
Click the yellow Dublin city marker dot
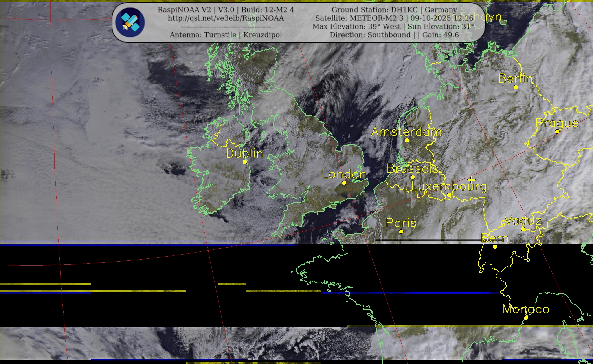tap(245, 162)
